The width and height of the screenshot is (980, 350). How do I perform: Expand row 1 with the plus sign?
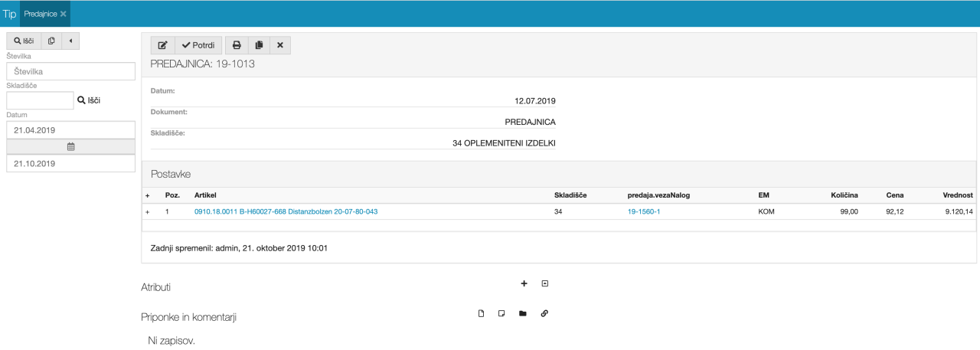point(147,211)
